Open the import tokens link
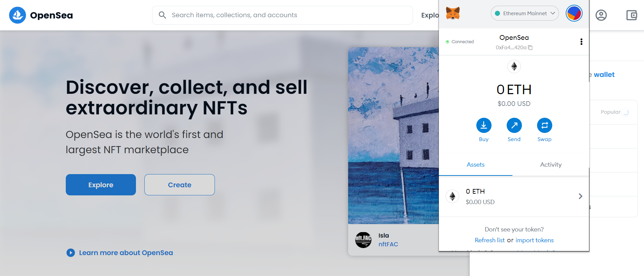The width and height of the screenshot is (644, 276). click(x=534, y=240)
